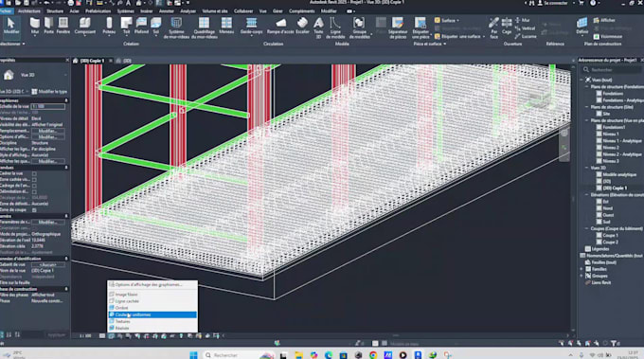Select the Meneau mullion tool
This screenshot has height=359, width=644.
pyautogui.click(x=226, y=26)
